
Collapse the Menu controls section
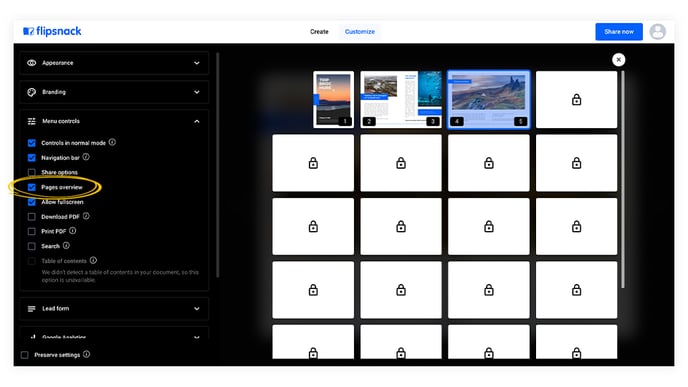click(x=197, y=121)
